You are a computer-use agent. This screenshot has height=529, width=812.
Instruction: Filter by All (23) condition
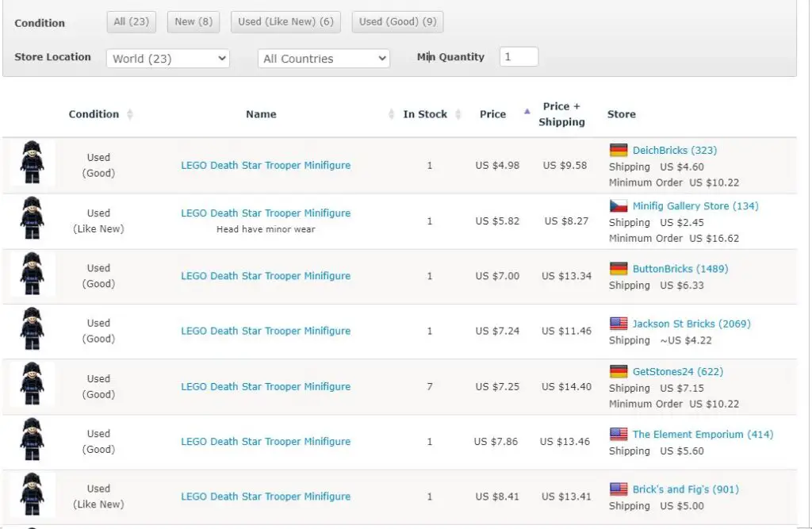click(131, 21)
